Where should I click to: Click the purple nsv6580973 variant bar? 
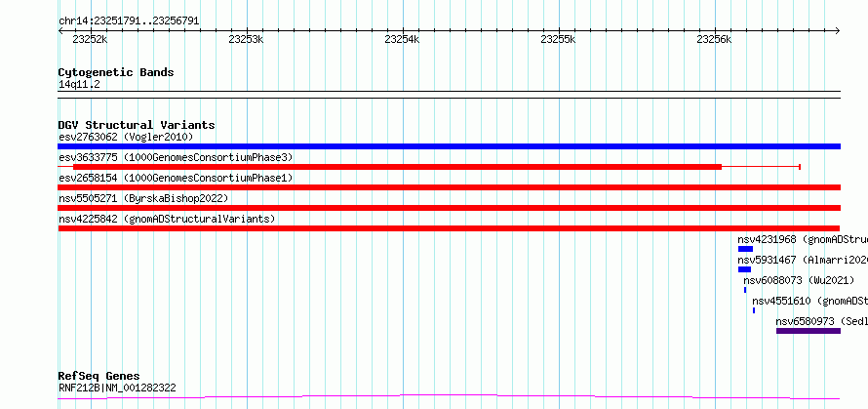pyautogui.click(x=809, y=331)
